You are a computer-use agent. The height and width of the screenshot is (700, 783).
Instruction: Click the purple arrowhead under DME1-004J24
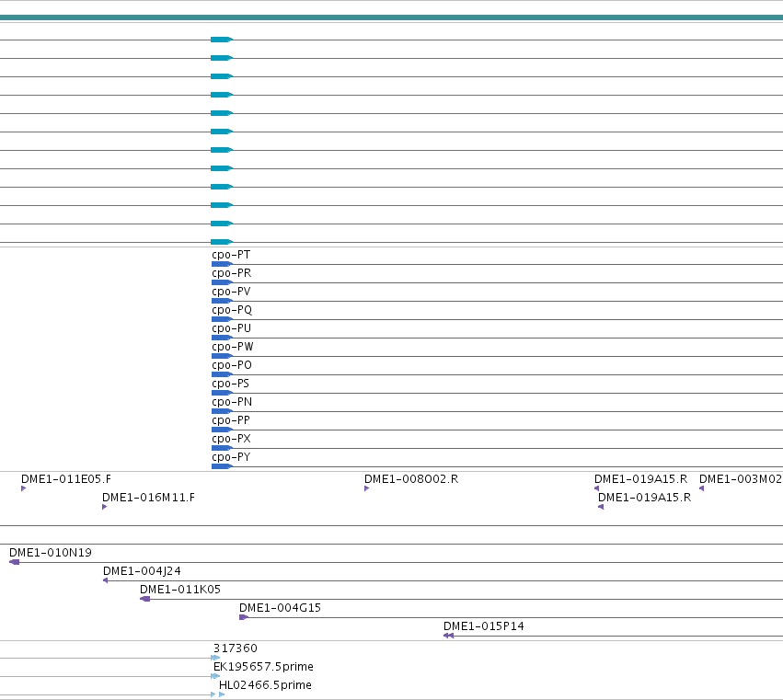(106, 580)
